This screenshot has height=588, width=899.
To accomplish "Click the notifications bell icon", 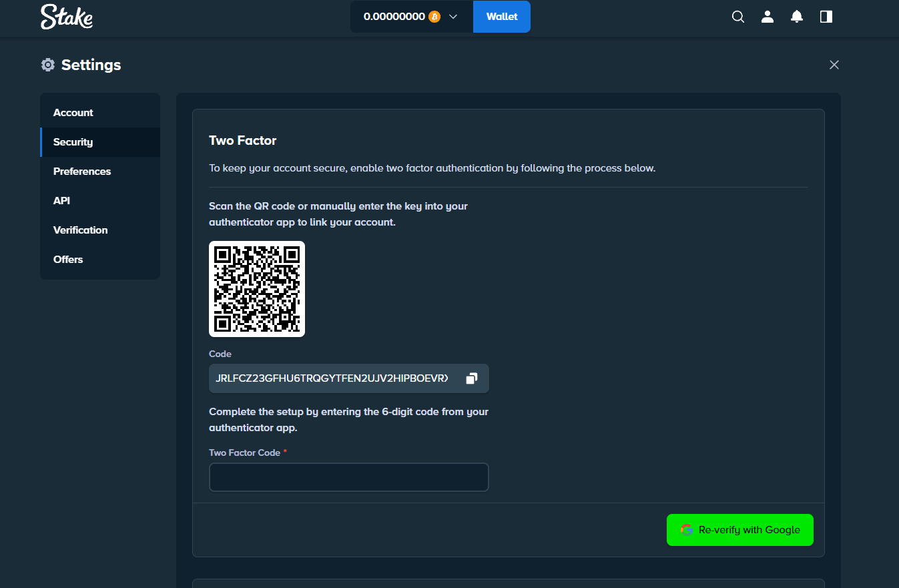I will (x=796, y=16).
